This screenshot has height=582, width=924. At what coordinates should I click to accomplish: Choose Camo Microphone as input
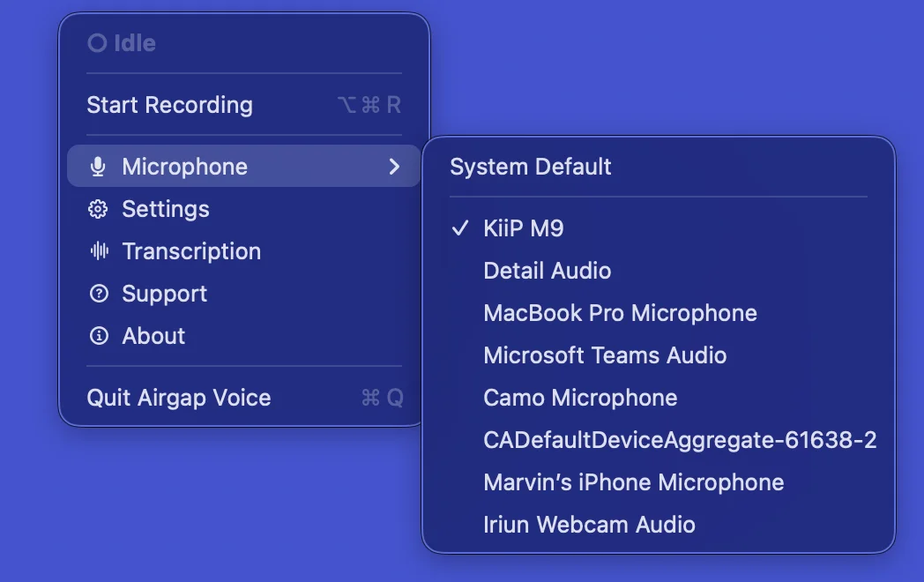click(580, 398)
